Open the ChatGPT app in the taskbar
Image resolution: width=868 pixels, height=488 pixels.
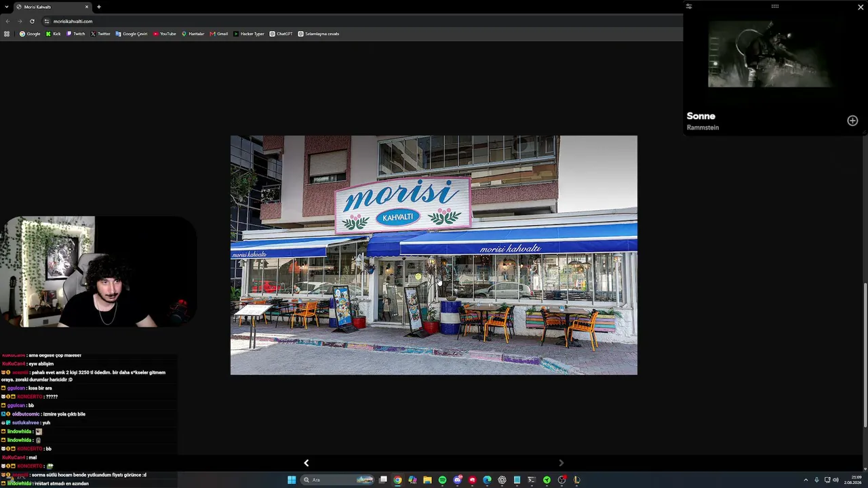[502, 480]
